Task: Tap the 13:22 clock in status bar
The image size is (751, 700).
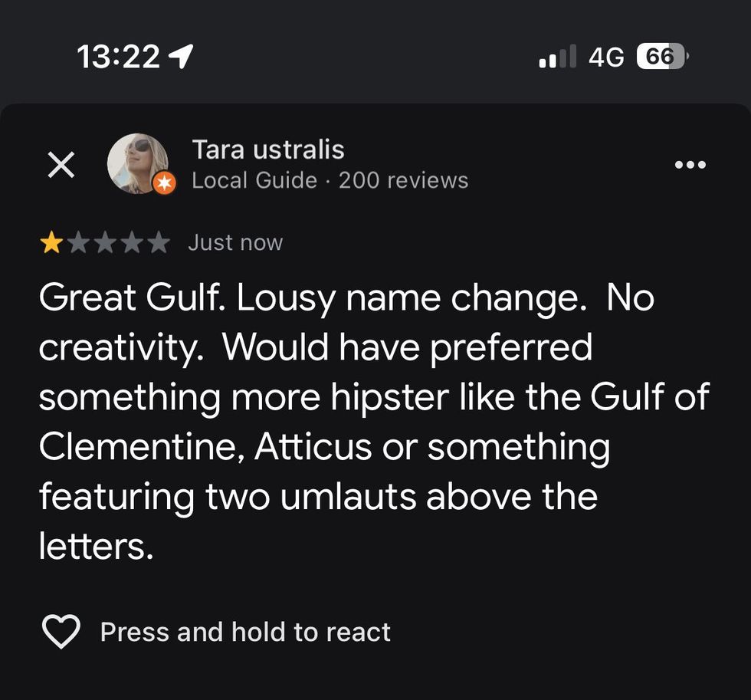Action: pyautogui.click(x=119, y=57)
